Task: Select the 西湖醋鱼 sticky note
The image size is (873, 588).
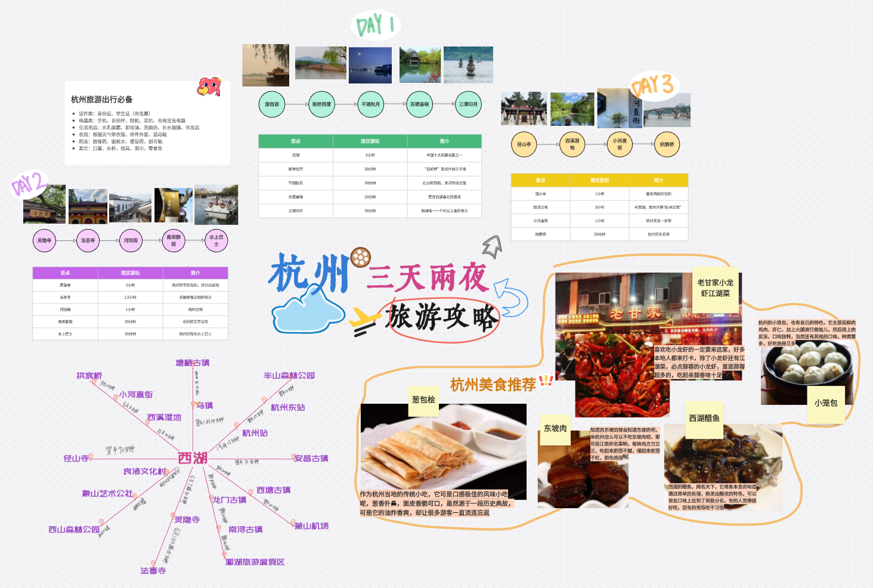Action: click(x=704, y=419)
